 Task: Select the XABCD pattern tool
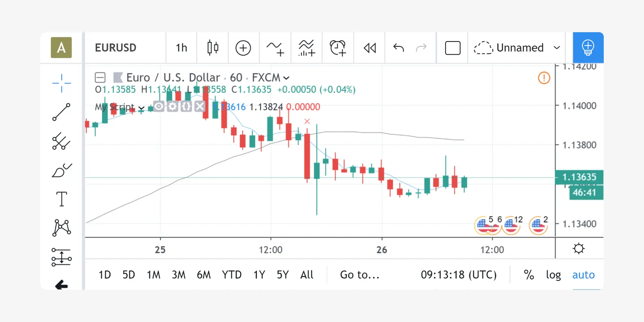tap(62, 228)
